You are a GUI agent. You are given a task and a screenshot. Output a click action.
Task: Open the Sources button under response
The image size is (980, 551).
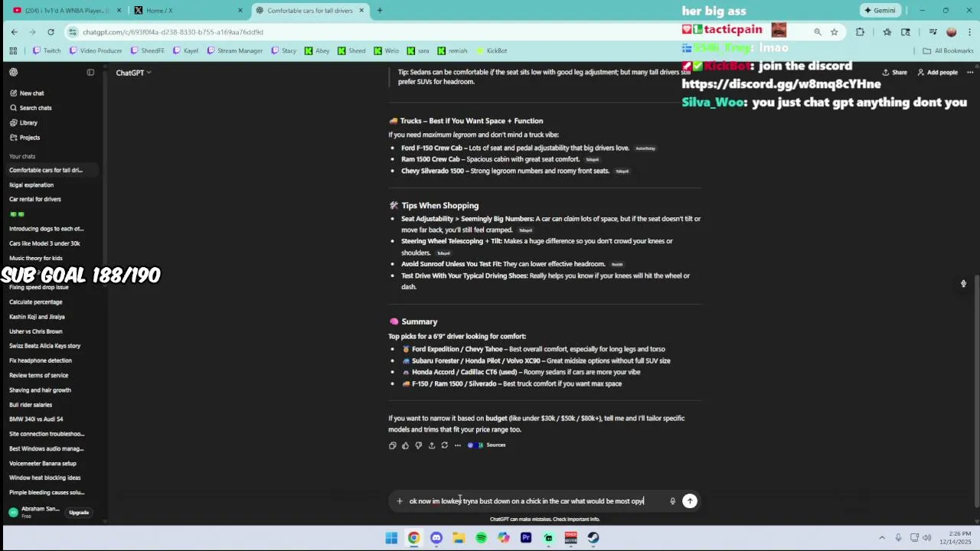487,445
